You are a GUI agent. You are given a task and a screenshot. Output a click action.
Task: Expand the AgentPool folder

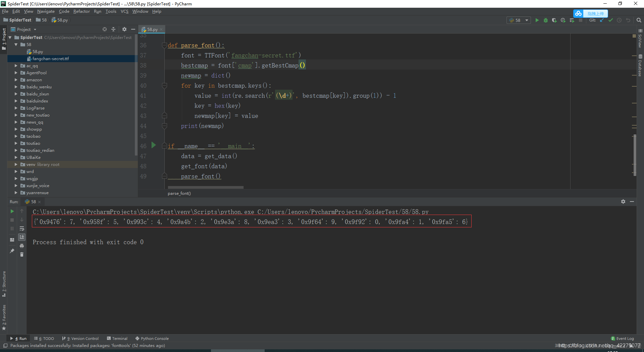[16, 73]
